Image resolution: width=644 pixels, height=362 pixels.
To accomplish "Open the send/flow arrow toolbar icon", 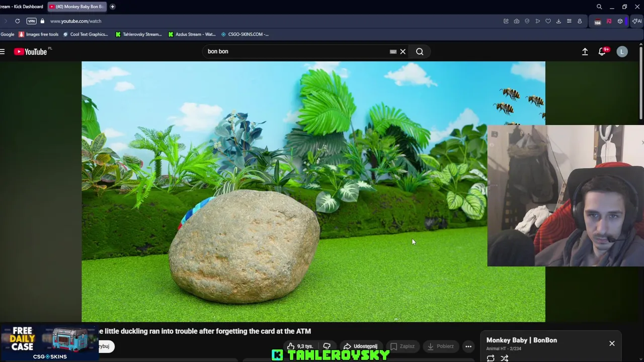I will [537, 21].
